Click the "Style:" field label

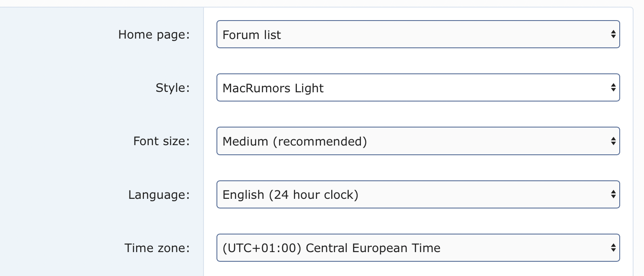pos(173,88)
